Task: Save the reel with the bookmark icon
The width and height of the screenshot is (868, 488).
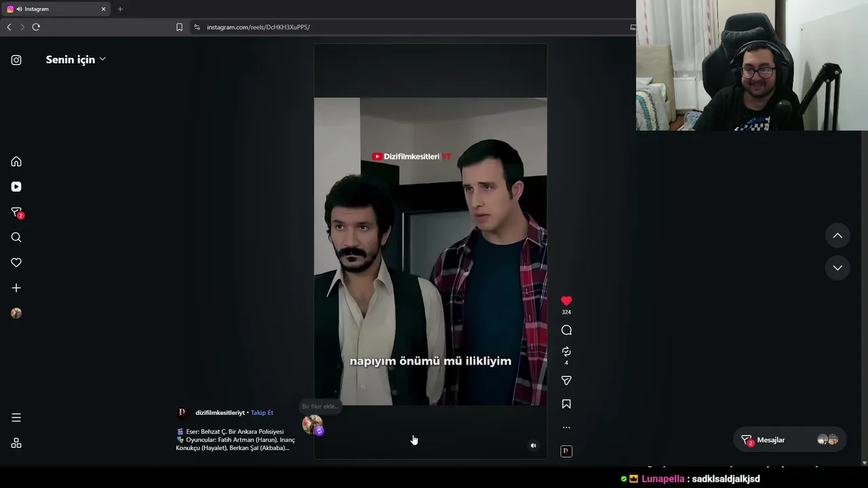Action: point(566,404)
